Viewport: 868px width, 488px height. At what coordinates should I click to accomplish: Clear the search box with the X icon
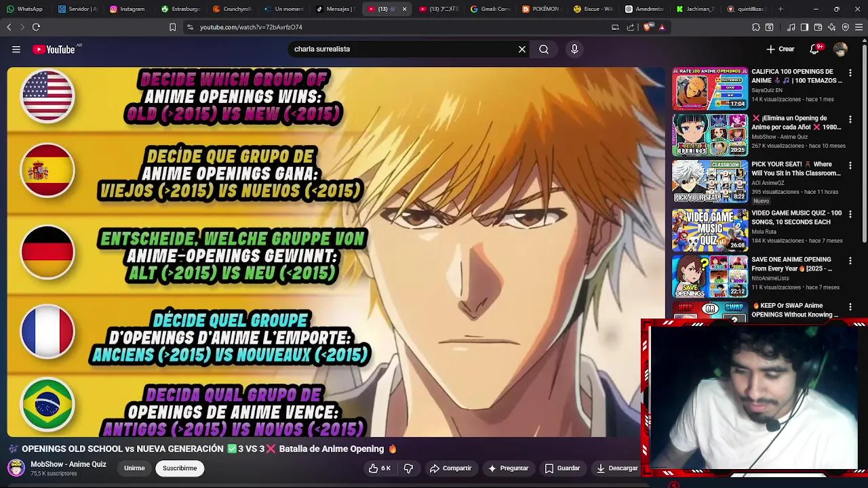tap(522, 49)
